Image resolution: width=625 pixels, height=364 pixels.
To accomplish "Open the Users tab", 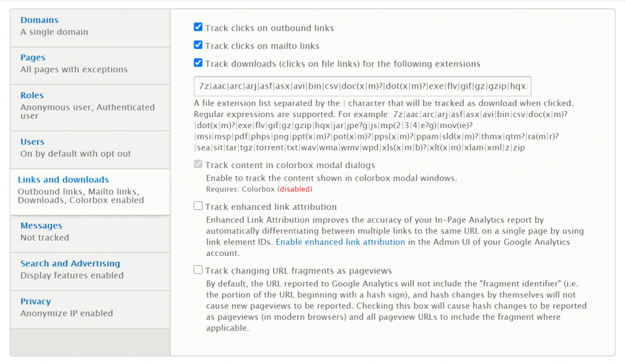I will tap(32, 142).
